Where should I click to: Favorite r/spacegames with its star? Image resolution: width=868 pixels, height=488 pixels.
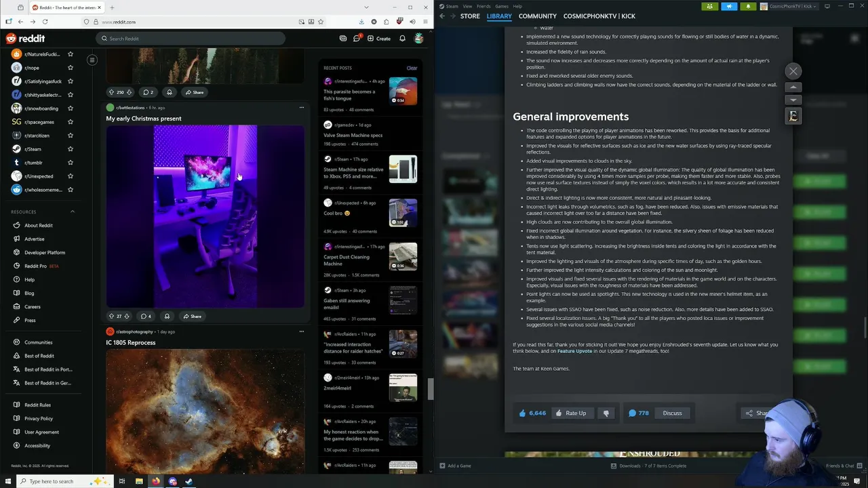(x=71, y=122)
